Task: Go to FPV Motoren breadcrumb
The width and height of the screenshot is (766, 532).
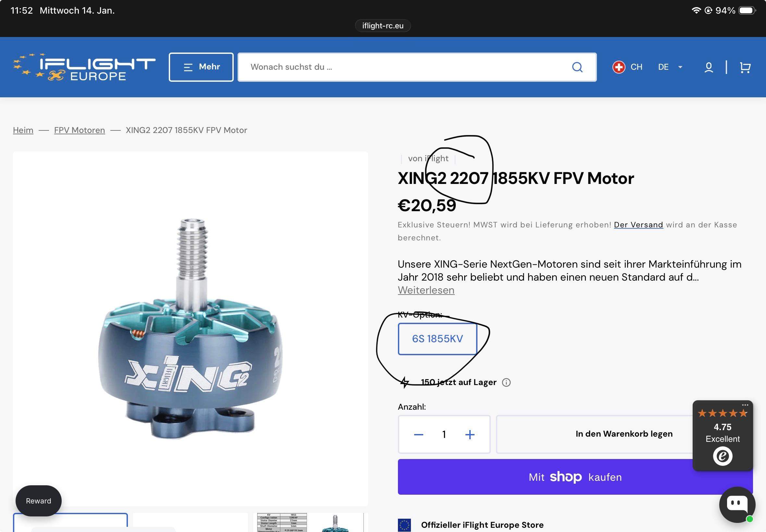Action: 80,130
